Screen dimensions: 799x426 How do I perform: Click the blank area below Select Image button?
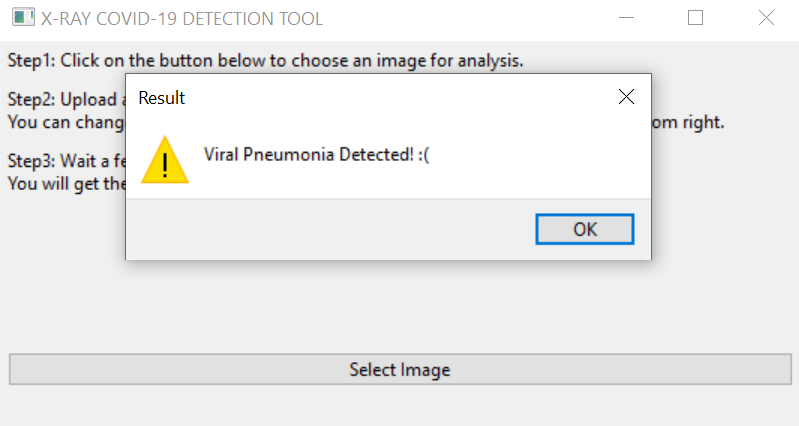coord(400,405)
